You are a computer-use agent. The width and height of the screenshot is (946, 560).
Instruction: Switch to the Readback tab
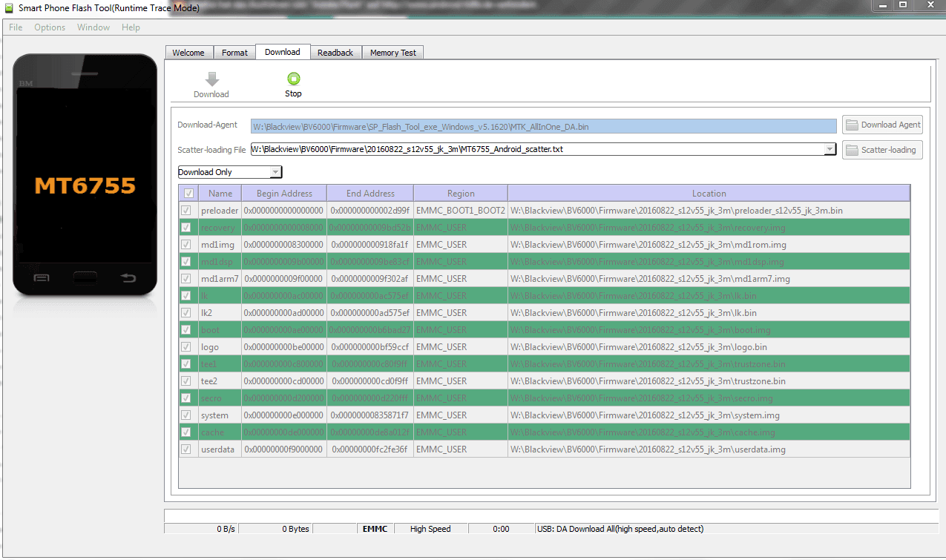pyautogui.click(x=335, y=53)
